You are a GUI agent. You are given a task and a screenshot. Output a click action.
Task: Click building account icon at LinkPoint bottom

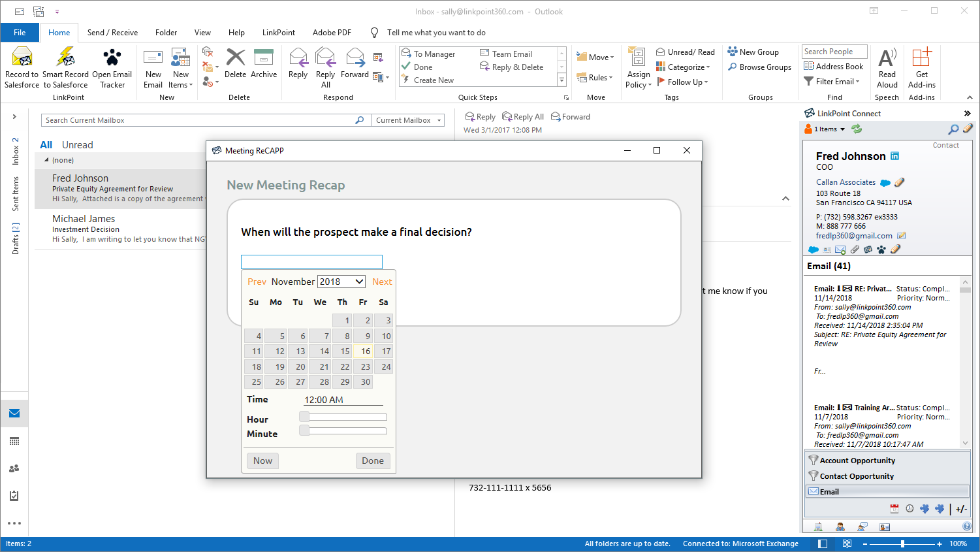(818, 527)
